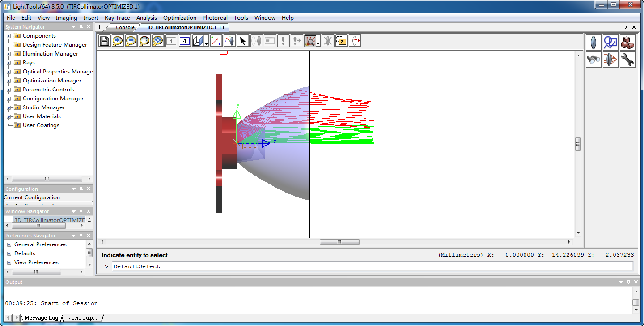Viewport: 644px width, 326px height.
Task: Switch to the Console tab
Action: click(x=125, y=27)
